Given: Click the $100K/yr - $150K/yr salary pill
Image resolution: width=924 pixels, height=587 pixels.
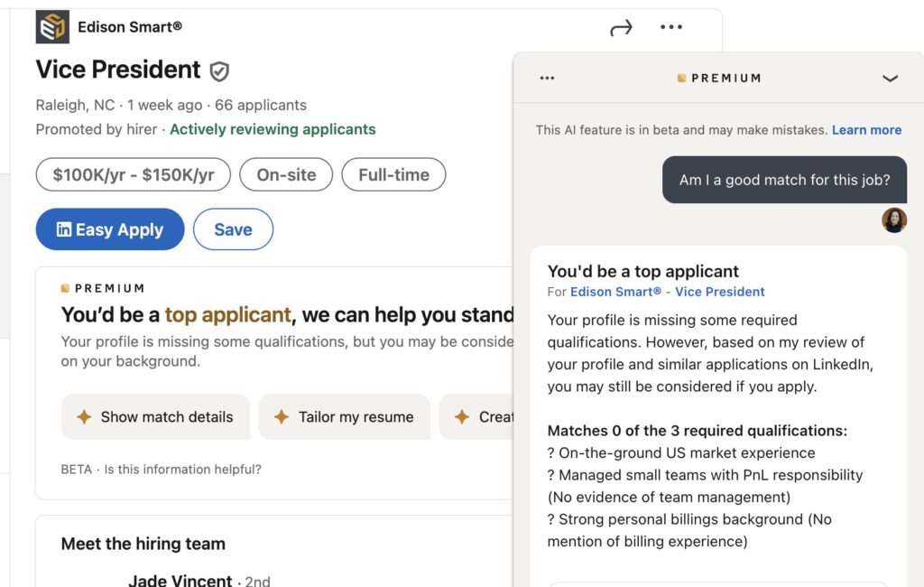Looking at the screenshot, I should 134,174.
